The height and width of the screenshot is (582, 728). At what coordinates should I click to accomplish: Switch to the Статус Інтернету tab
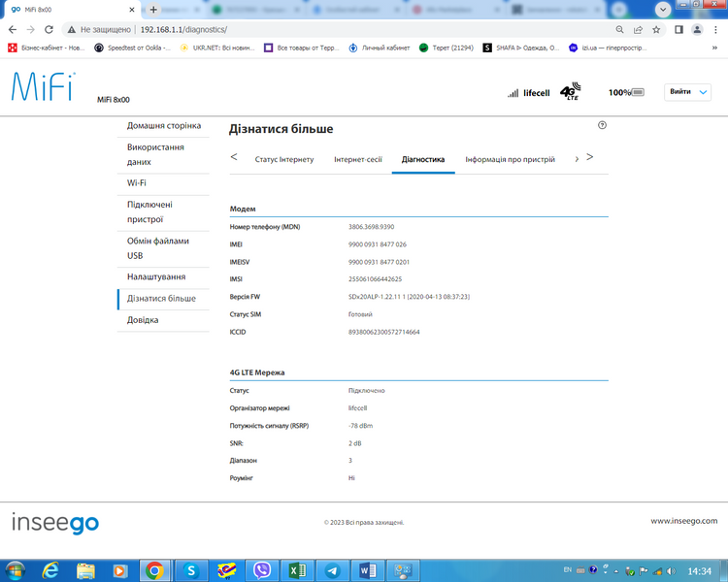pos(284,159)
